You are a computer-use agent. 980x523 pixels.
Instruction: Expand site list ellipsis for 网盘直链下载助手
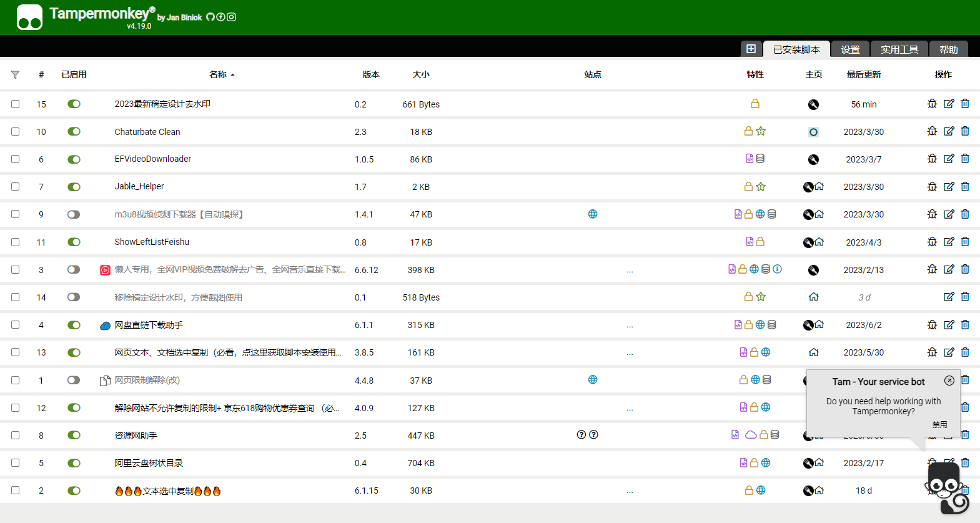coord(630,326)
